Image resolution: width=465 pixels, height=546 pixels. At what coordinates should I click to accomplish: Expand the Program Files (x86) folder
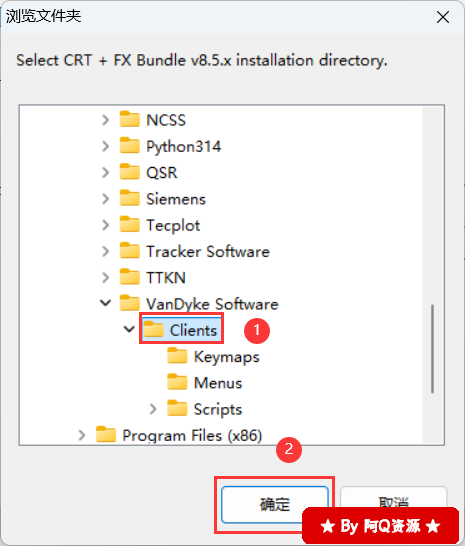(82, 435)
